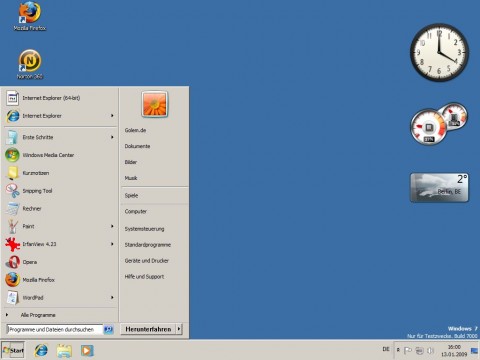Click the Show desktop icon in the tray
The width and height of the screenshot is (480, 360).
coord(474,350)
